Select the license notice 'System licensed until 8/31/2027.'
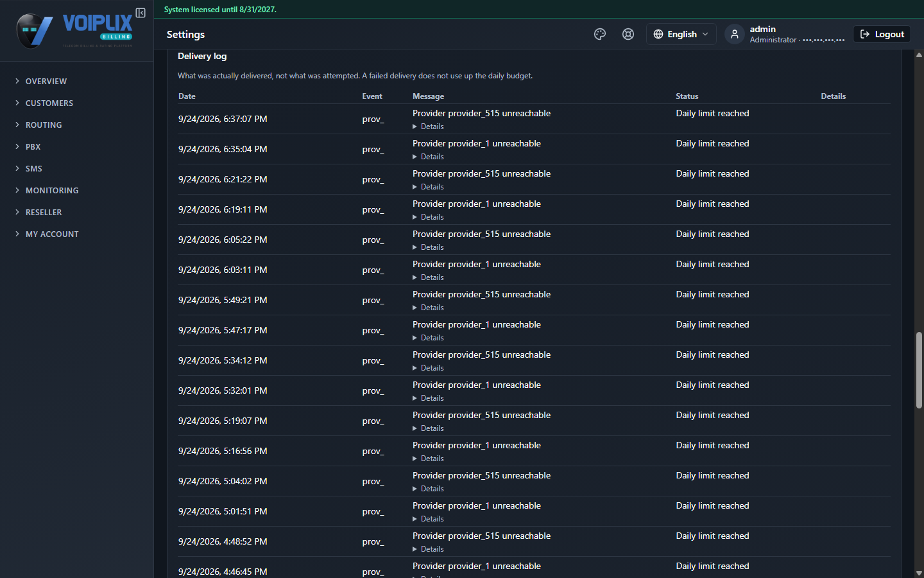This screenshot has height=578, width=924. coord(220,10)
